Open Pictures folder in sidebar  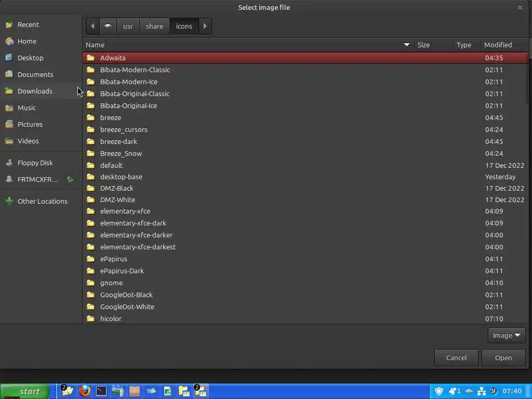(x=41, y=125)
